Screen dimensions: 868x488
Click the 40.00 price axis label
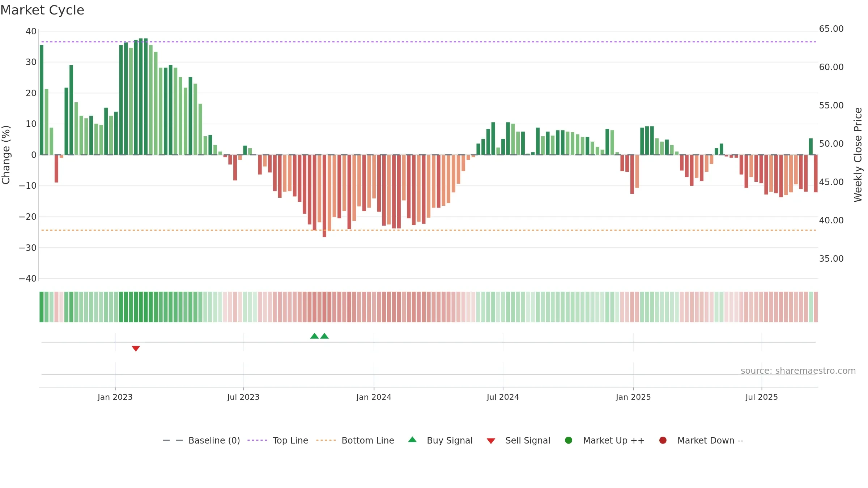831,221
